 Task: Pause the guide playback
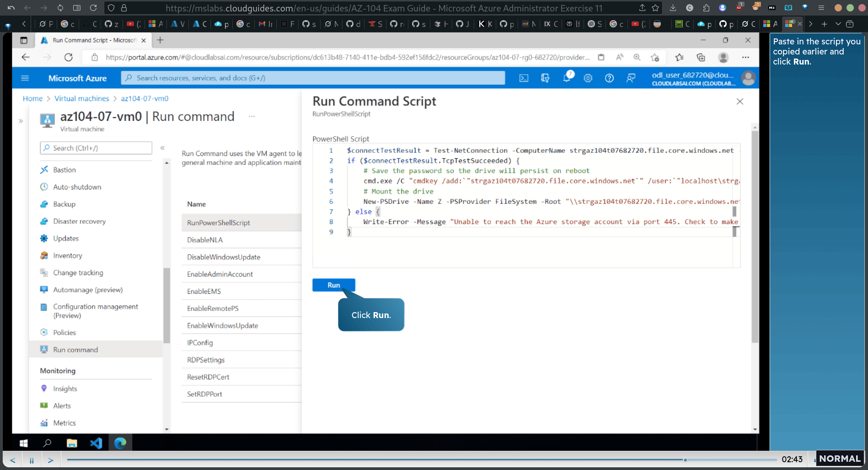tap(32, 460)
